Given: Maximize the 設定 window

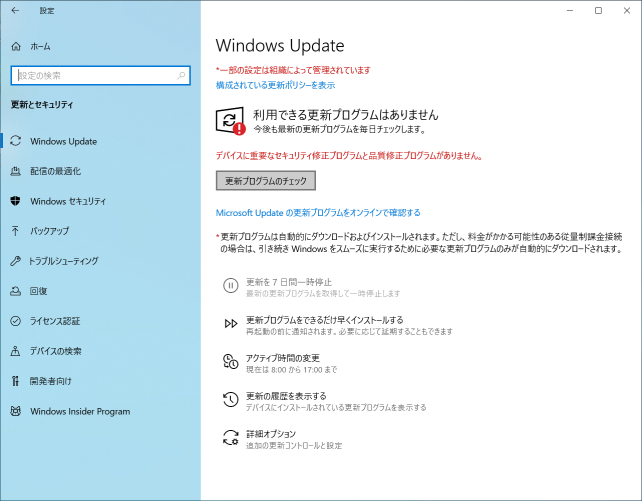Looking at the screenshot, I should [598, 11].
